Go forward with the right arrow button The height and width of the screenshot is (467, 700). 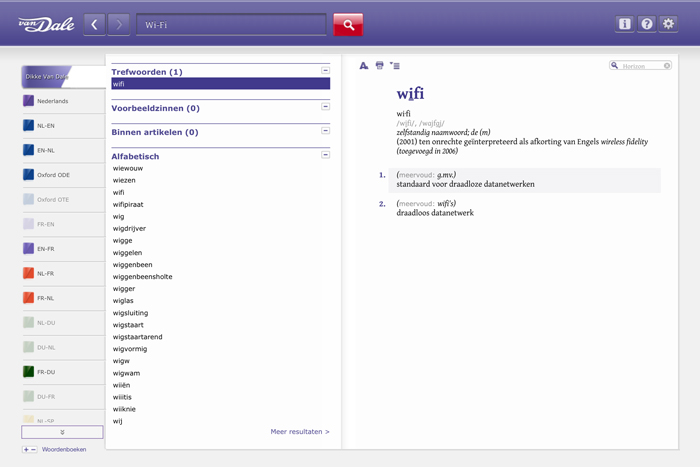tap(118, 25)
